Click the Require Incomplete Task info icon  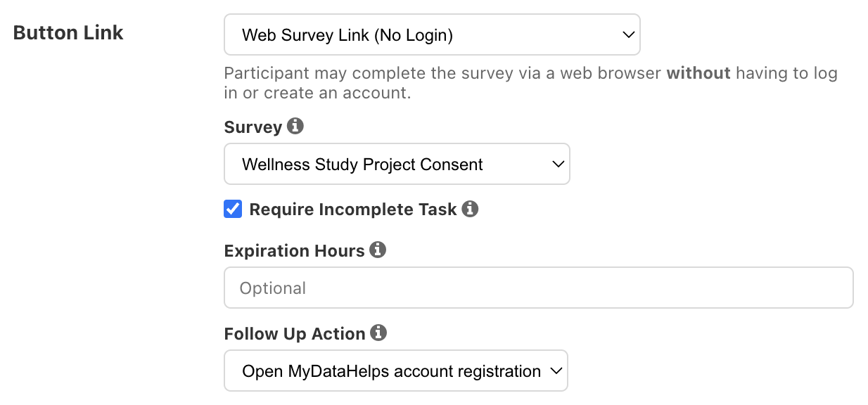(471, 209)
